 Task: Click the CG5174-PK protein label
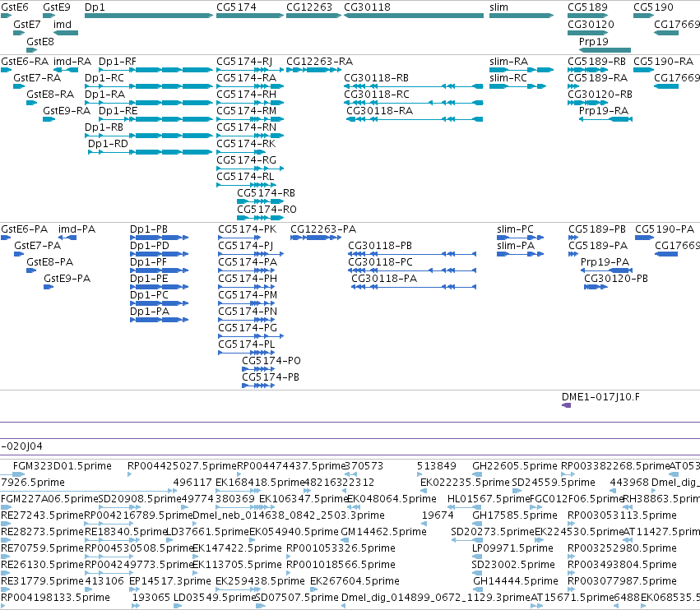coord(248,229)
